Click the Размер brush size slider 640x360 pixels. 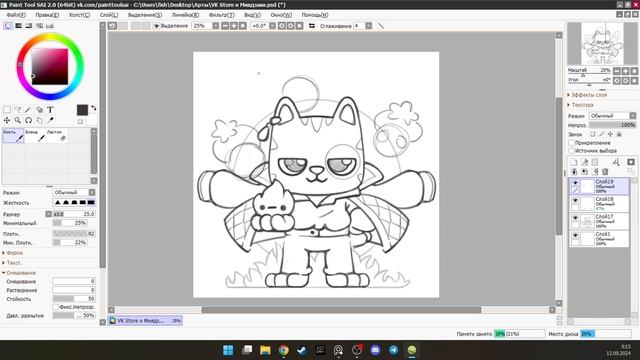tap(74, 214)
